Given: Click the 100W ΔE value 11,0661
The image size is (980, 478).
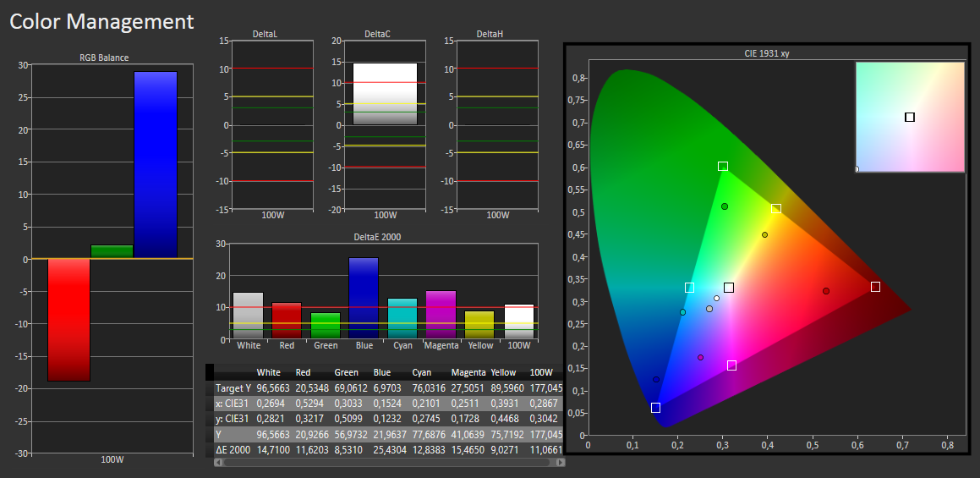Looking at the screenshot, I should pyautogui.click(x=546, y=449).
